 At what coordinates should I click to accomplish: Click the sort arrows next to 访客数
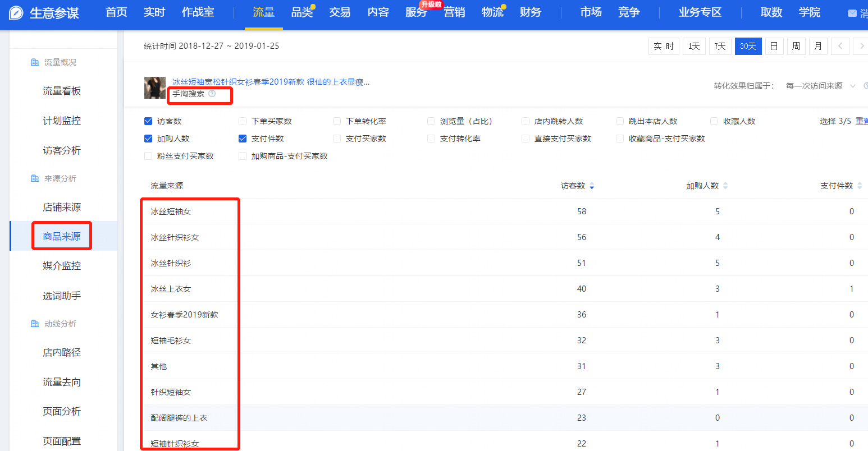[x=592, y=186]
